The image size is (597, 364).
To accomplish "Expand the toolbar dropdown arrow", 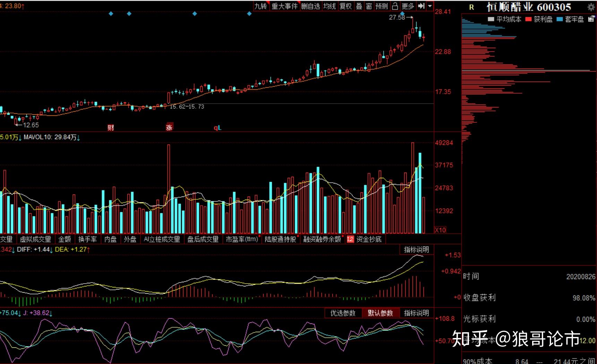I will click(430, 6).
